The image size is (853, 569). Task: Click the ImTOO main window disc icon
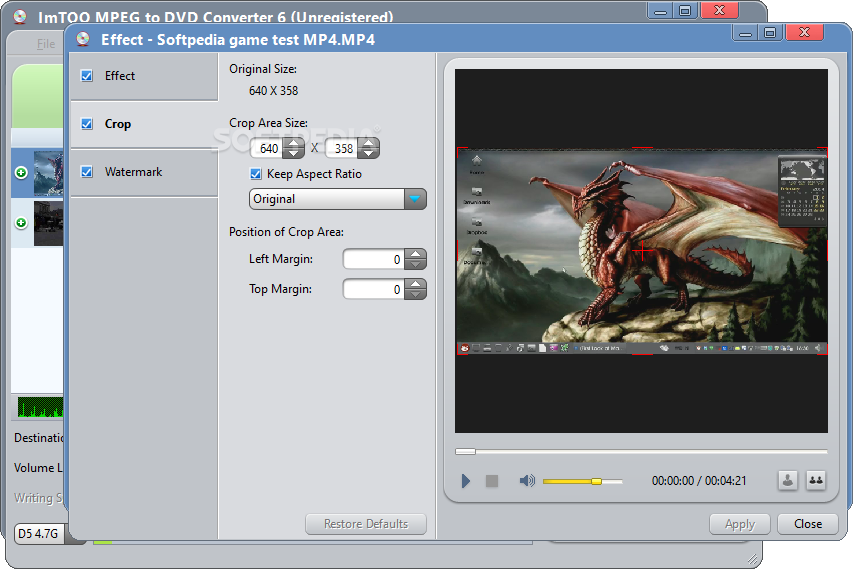coord(20,16)
